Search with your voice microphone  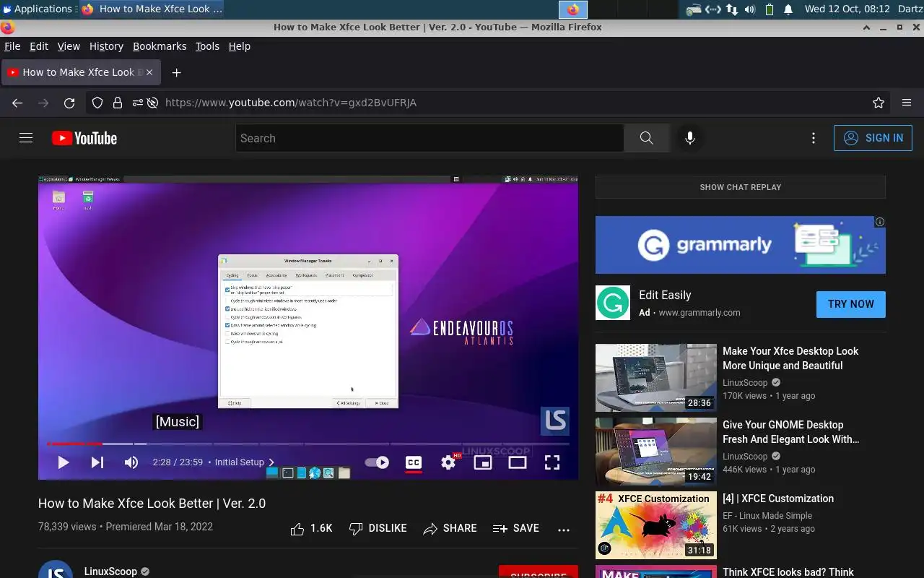pos(690,138)
